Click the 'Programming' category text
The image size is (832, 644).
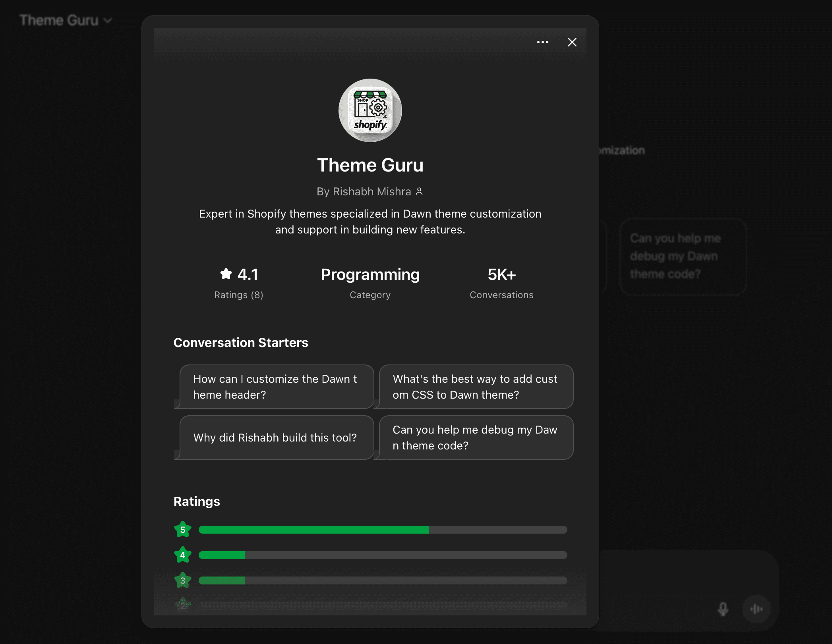coord(370,274)
